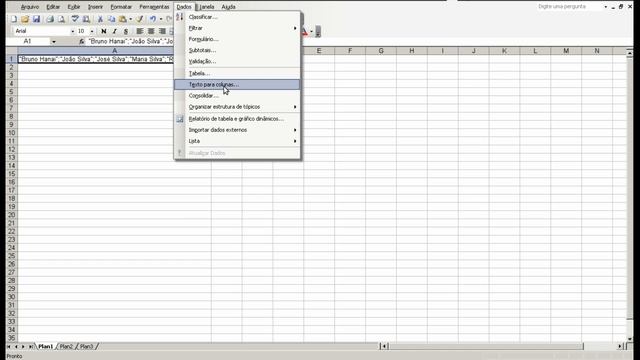The height and width of the screenshot is (360, 640).
Task: Align cell text left
Action: [140, 31]
